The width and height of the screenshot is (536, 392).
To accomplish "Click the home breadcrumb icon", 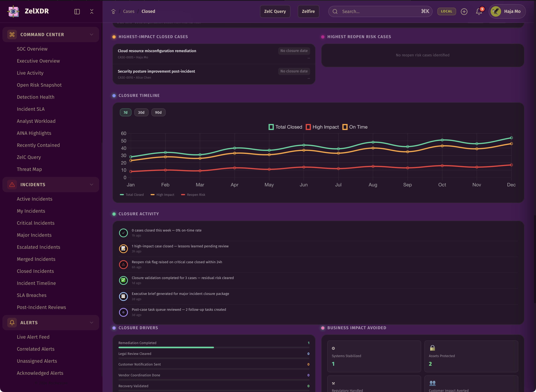I will (113, 11).
